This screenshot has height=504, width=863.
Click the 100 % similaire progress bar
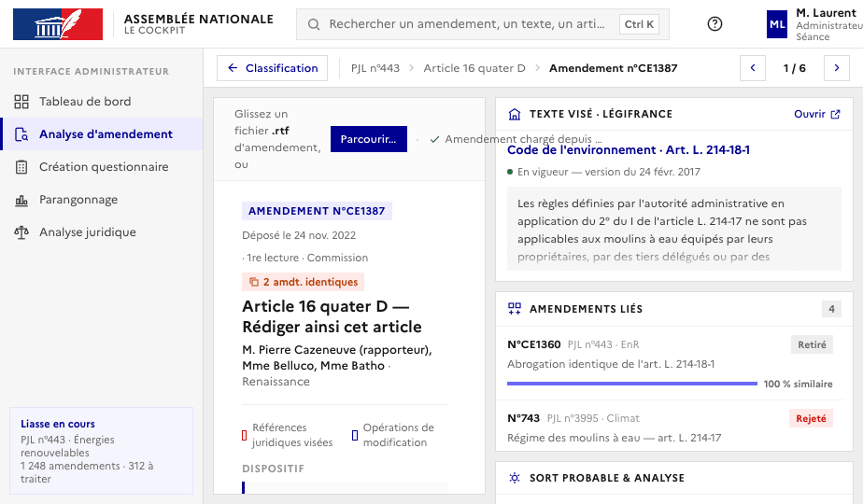[631, 384]
